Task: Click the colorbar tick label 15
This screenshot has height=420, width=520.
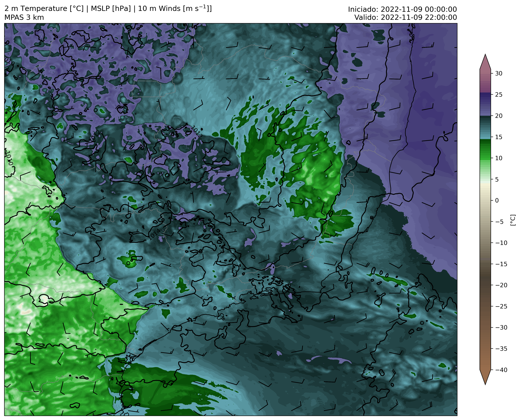Action: (x=499, y=137)
